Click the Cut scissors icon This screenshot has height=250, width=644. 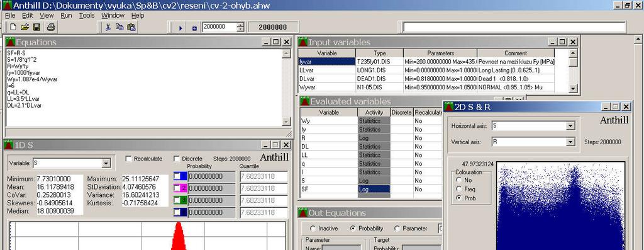(x=108, y=27)
